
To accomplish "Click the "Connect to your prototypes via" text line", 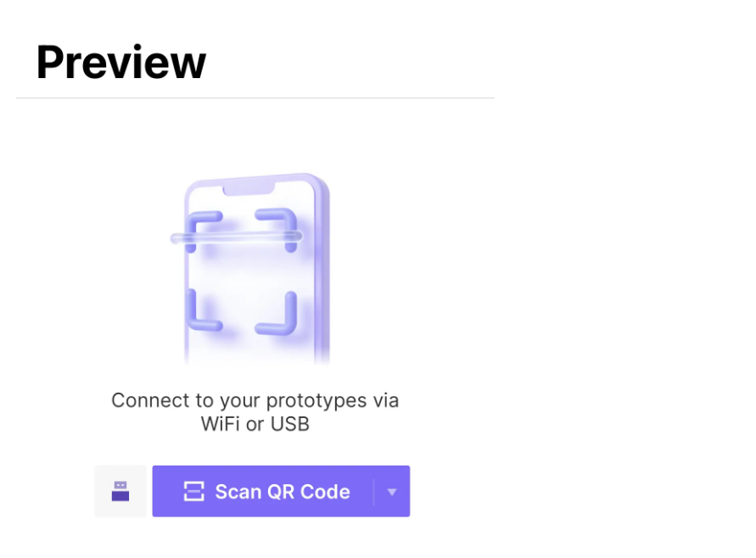I will [x=255, y=400].
